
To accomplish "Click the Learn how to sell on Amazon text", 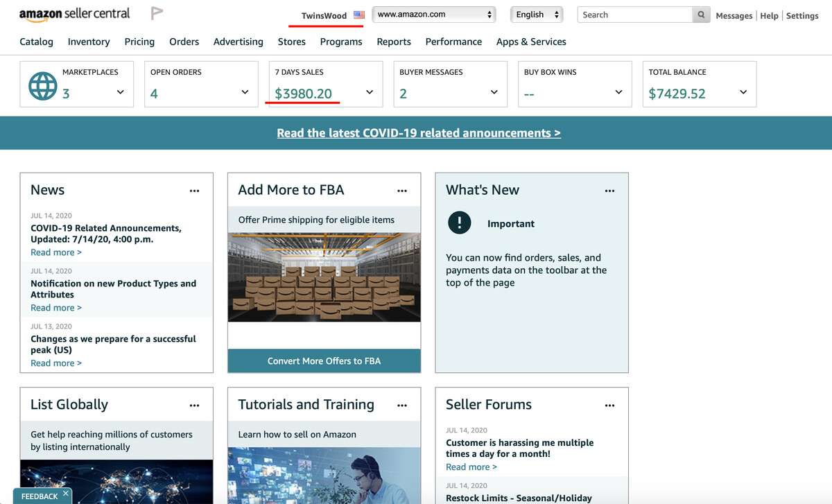I will tap(297, 435).
